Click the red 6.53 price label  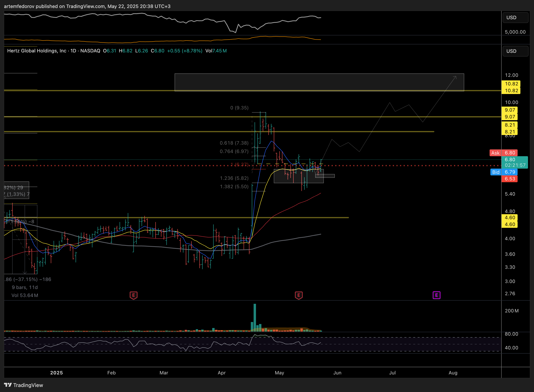point(510,179)
